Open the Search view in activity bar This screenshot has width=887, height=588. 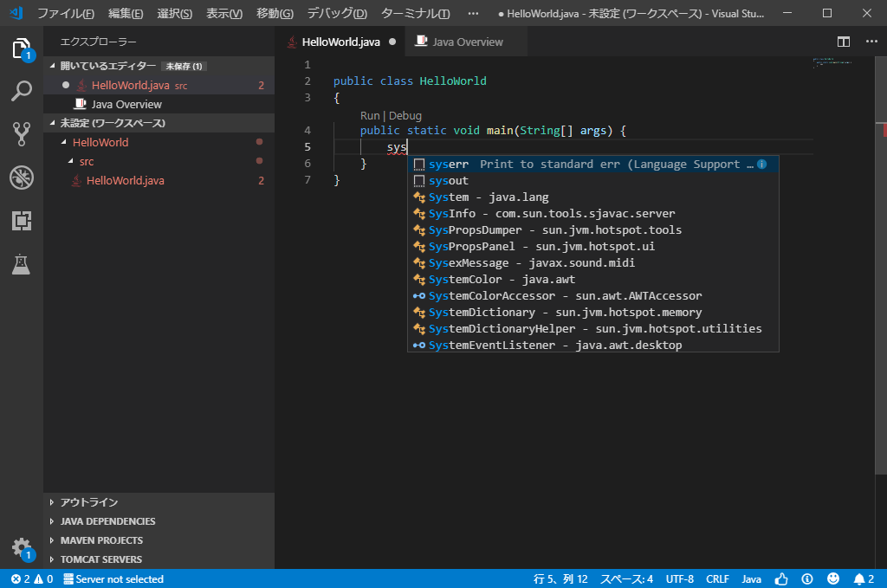click(22, 91)
